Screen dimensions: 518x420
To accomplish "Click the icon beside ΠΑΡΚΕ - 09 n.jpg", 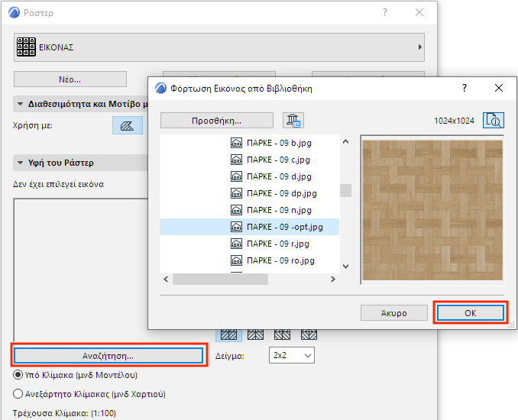I will tap(236, 210).
